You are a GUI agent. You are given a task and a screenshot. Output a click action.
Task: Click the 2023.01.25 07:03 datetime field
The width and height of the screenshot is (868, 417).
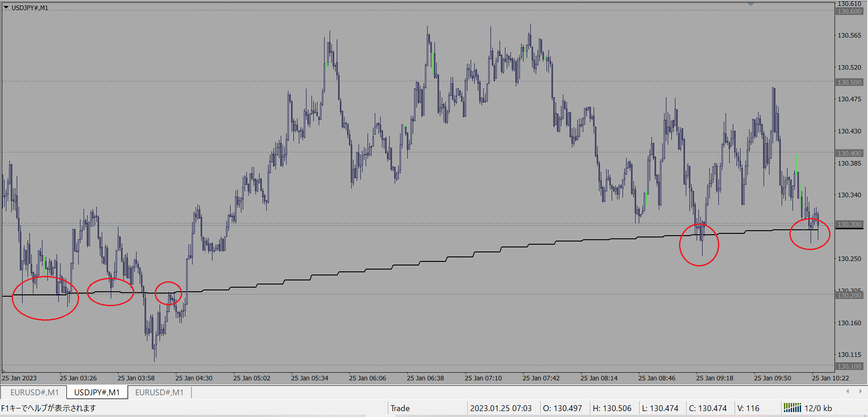500,408
